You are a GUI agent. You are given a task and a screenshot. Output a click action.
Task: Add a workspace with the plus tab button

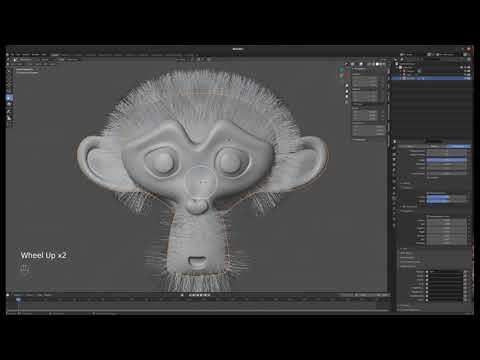[x=197, y=54]
